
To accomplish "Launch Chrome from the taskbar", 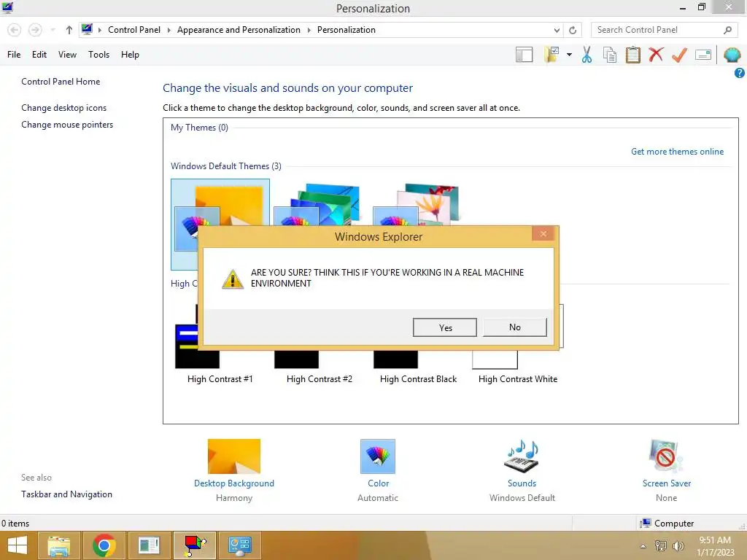I will click(x=104, y=545).
